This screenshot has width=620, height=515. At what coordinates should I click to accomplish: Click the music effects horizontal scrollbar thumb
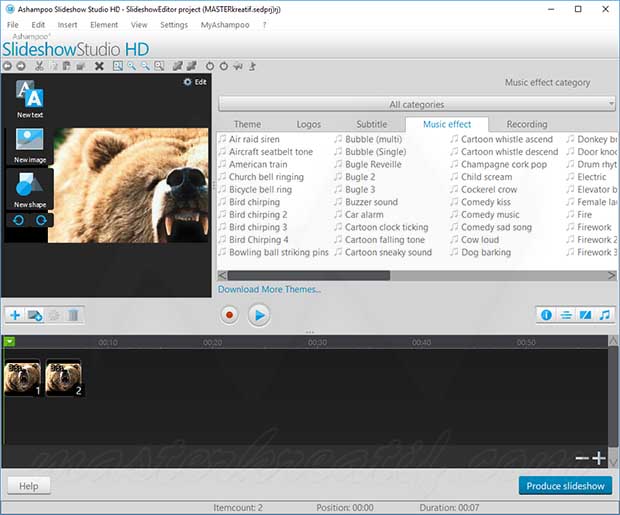[x=308, y=275]
